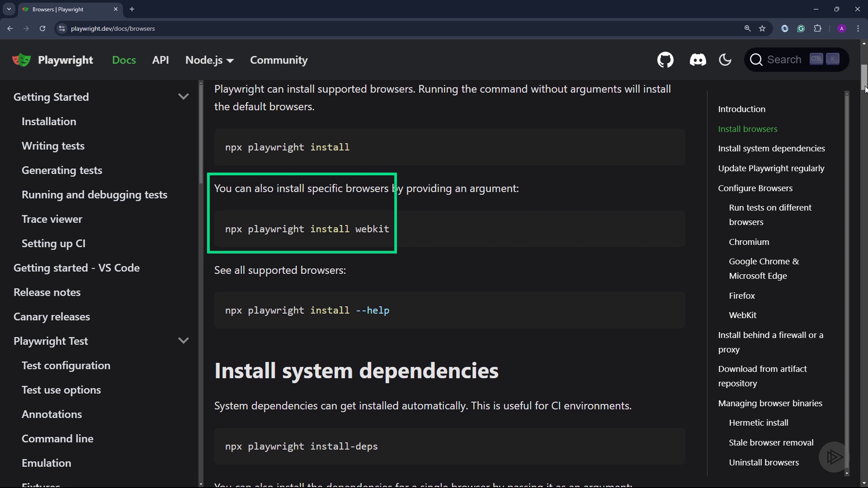The image size is (868, 488).
Task: Jump to Install browsers in the table of contents
Action: tap(747, 129)
